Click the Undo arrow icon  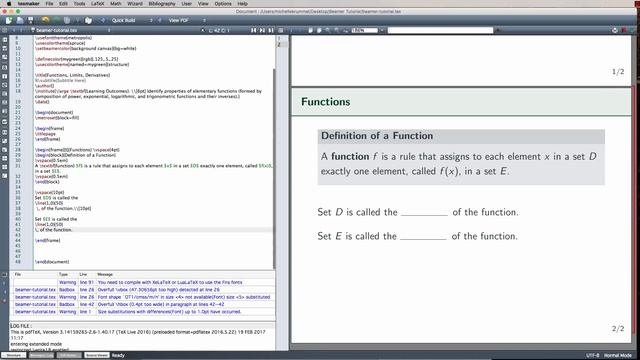[45, 20]
